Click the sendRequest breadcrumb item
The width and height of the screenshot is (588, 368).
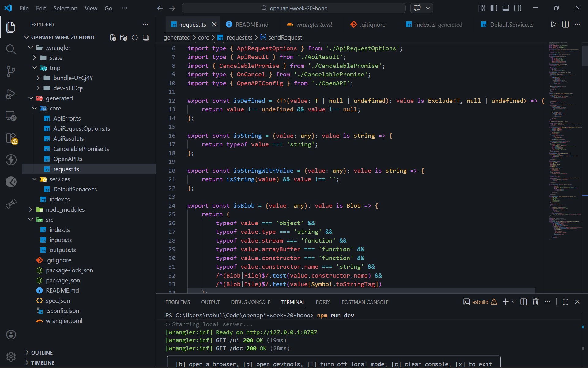pyautogui.click(x=285, y=37)
